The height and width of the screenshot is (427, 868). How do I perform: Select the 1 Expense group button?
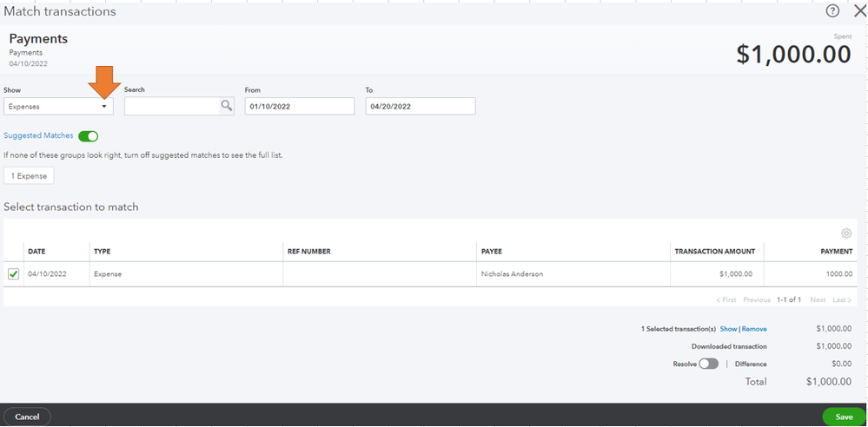click(29, 176)
